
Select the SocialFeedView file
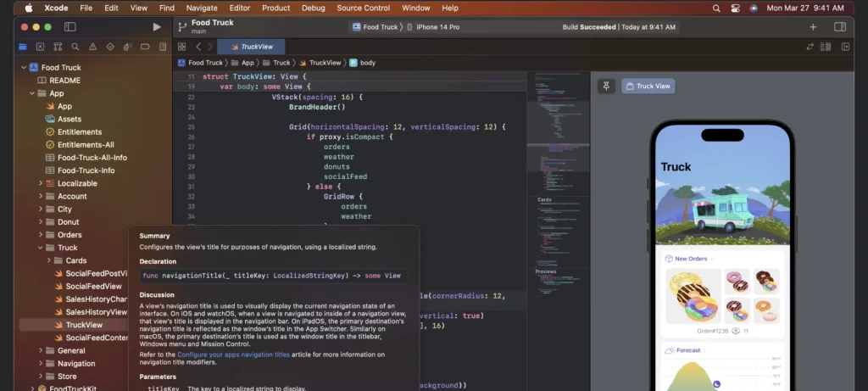coord(88,287)
